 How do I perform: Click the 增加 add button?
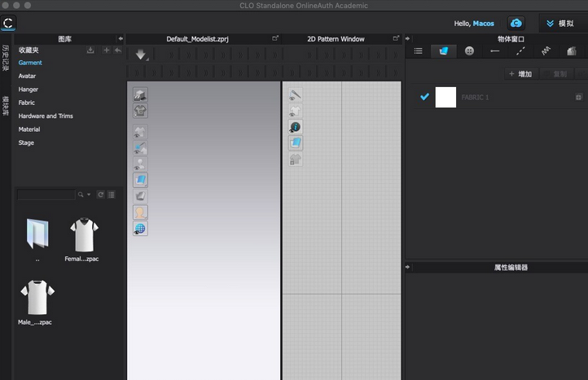coord(520,74)
